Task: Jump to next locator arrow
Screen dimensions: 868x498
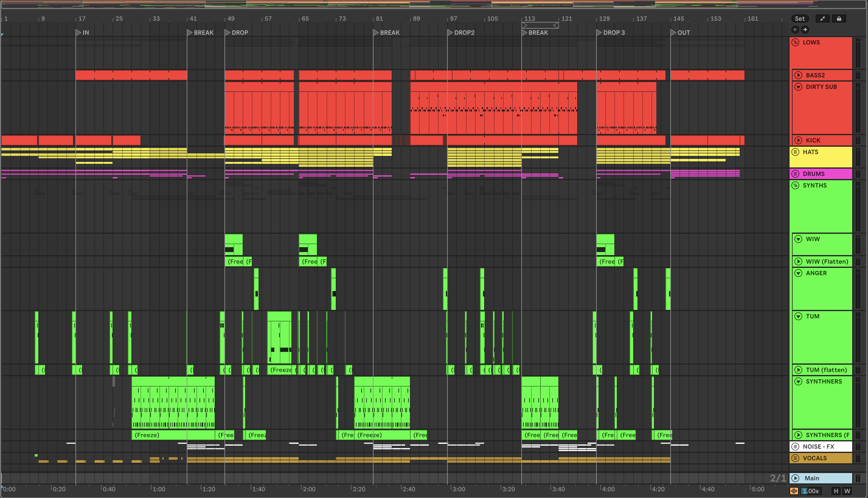Action: (805, 30)
